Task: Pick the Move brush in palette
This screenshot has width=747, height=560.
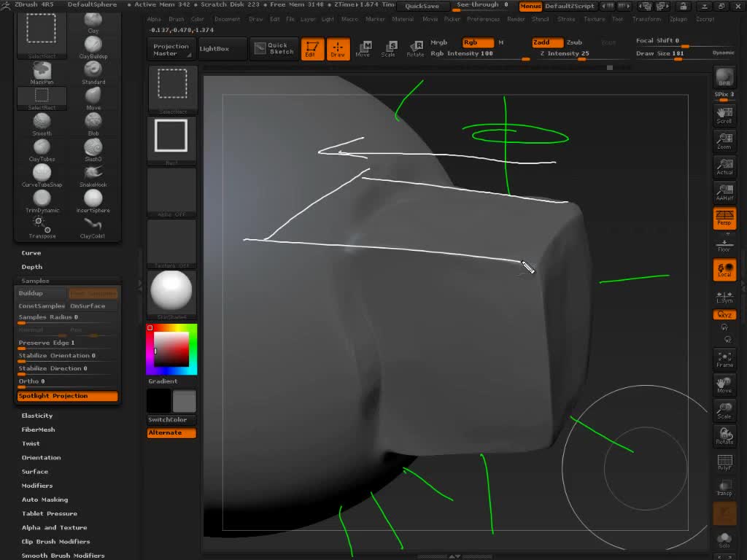Action: 93,99
